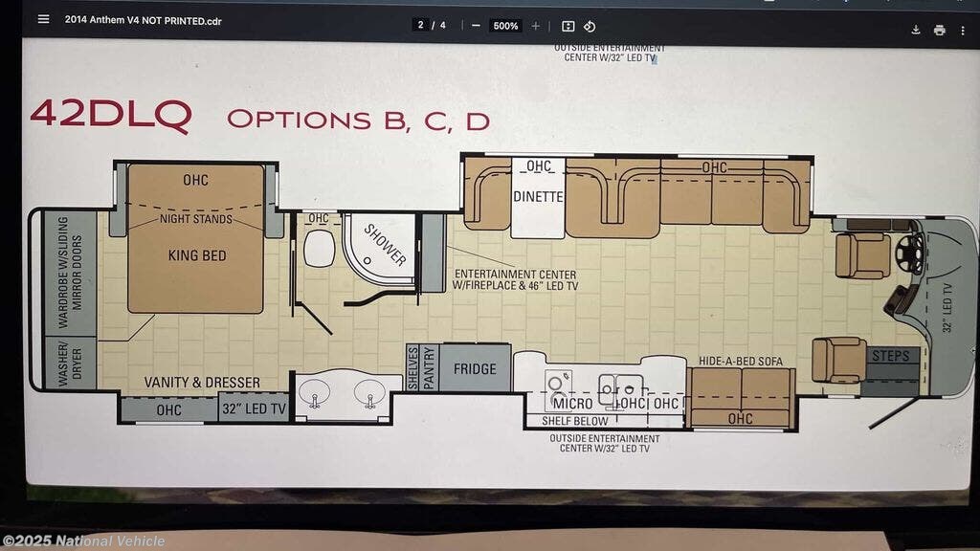
Task: Click the Hide-A-Bed Sofa label
Action: tap(742, 361)
